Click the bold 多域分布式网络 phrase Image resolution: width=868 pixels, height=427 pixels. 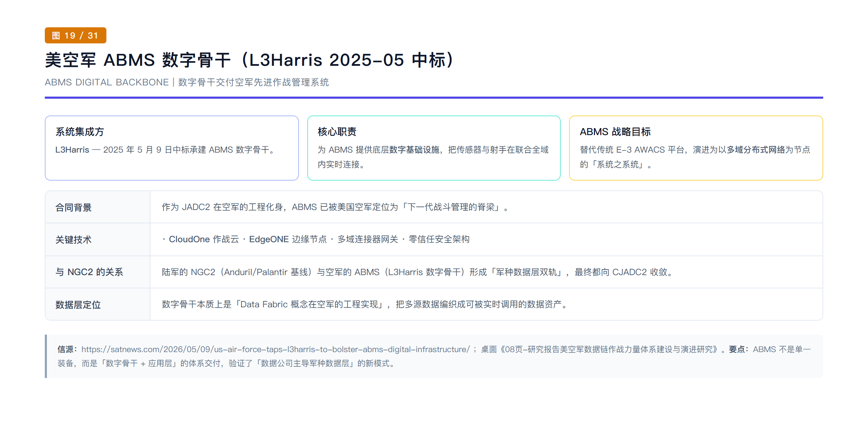coord(756,150)
